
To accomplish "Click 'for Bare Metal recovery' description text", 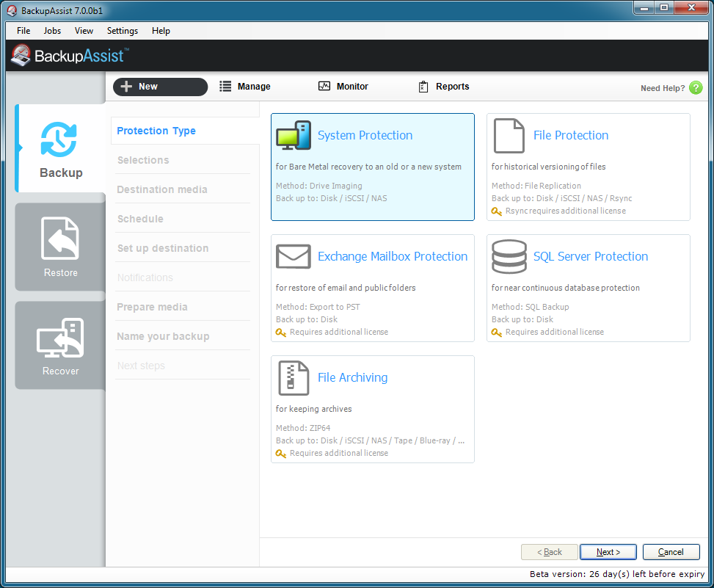I will tap(368, 167).
